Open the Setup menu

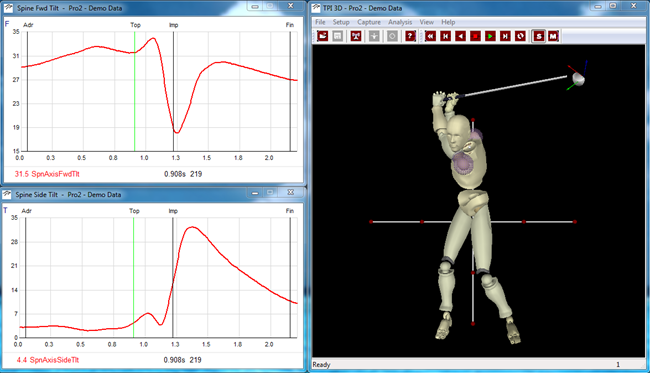click(x=341, y=22)
